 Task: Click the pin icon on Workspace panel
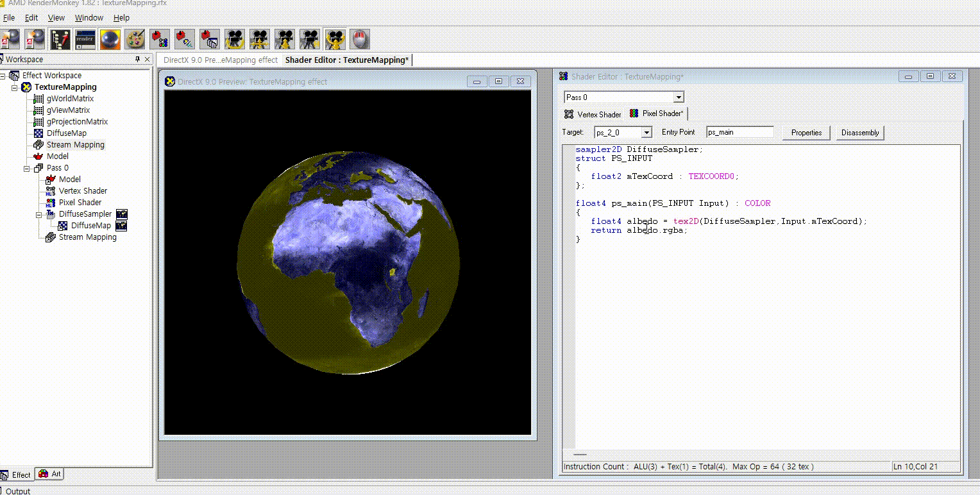pyautogui.click(x=137, y=59)
